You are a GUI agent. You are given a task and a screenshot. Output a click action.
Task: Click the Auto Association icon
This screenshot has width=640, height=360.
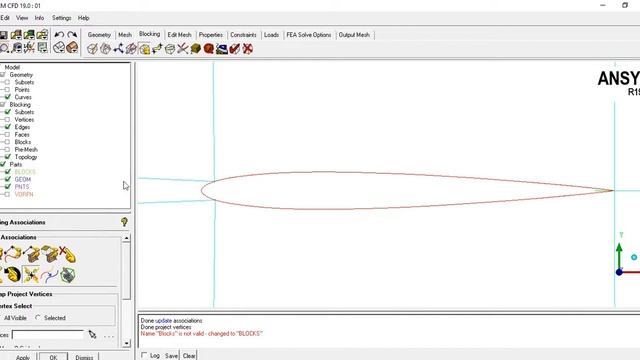point(68,275)
